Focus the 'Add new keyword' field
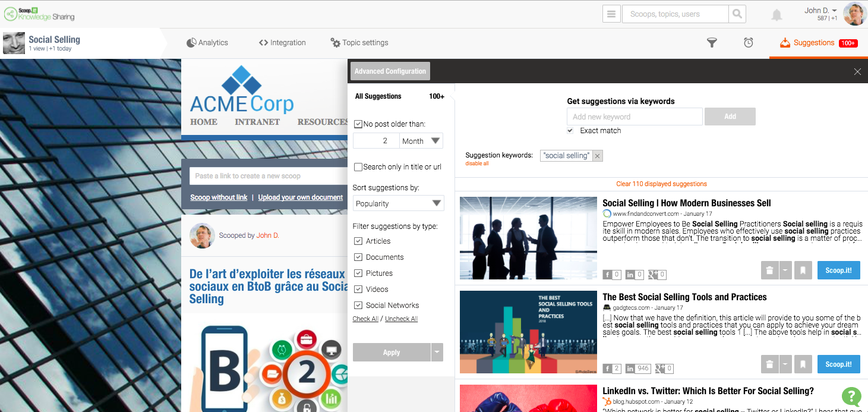868x412 pixels. pos(635,117)
